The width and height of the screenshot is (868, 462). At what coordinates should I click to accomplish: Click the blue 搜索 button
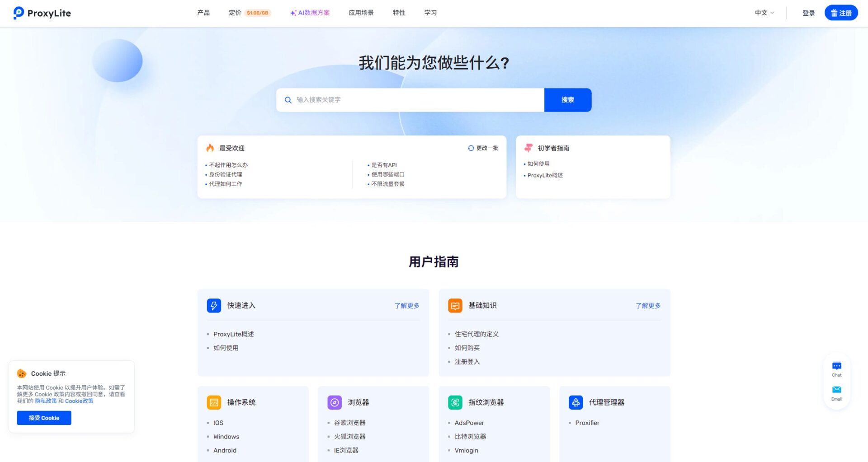click(568, 100)
